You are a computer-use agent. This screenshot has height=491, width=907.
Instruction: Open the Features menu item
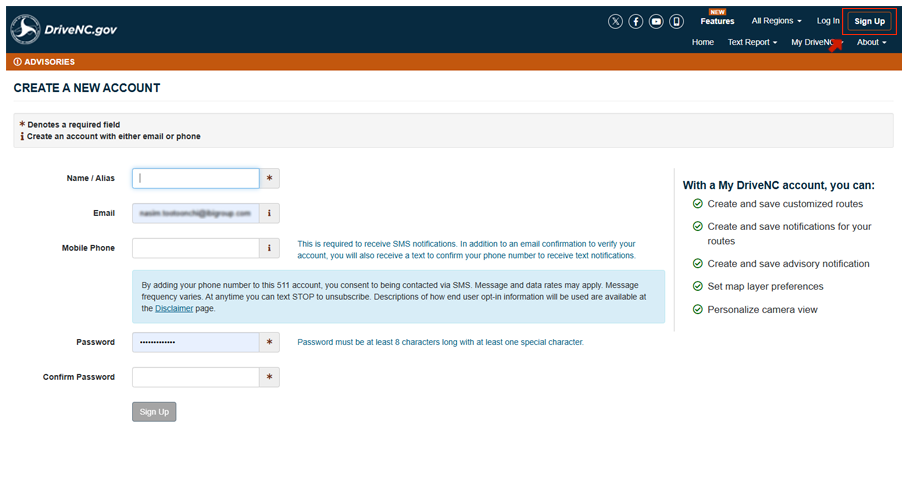point(717,21)
